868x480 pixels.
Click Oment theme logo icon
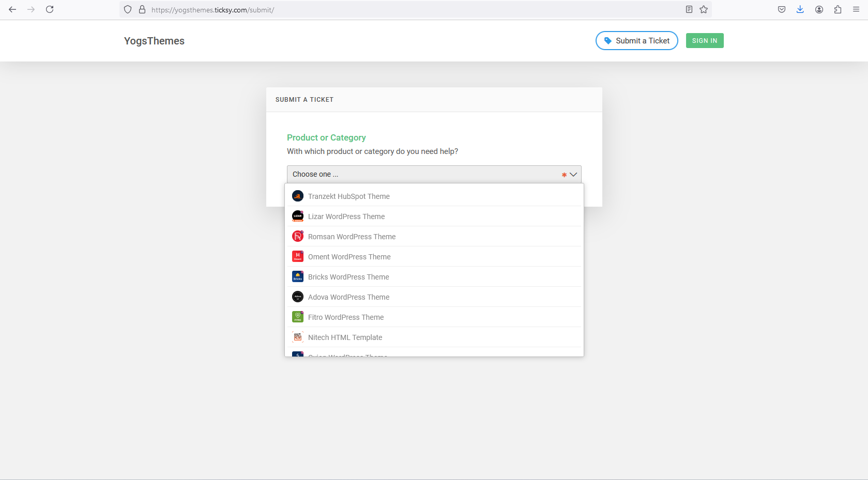point(298,257)
